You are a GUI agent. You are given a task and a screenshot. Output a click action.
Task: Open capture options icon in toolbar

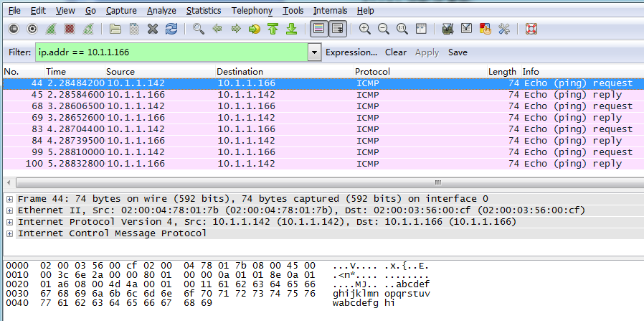pos(32,29)
